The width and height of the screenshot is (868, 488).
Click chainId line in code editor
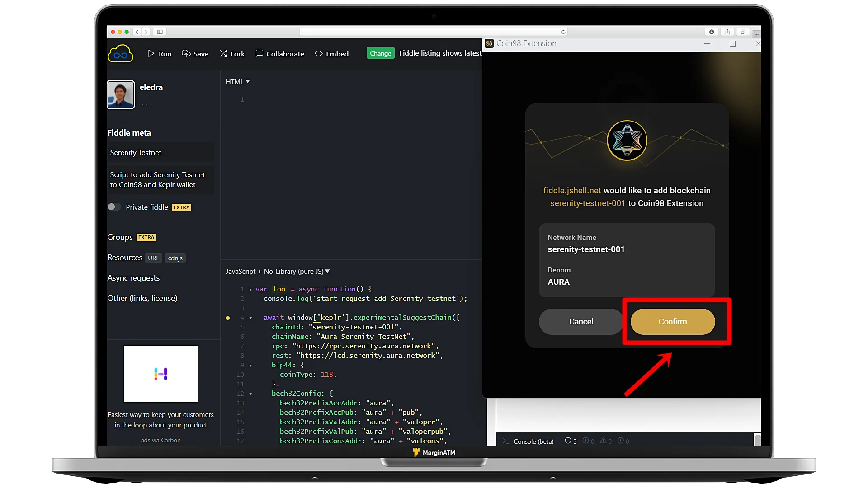337,327
